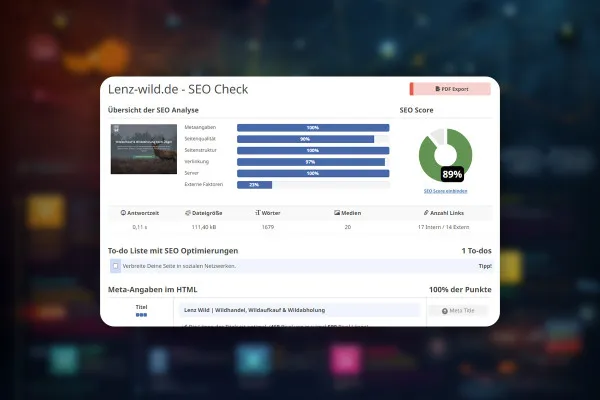Open the website preview thumbnail
Screen dimensions: 600x400
tap(144, 149)
